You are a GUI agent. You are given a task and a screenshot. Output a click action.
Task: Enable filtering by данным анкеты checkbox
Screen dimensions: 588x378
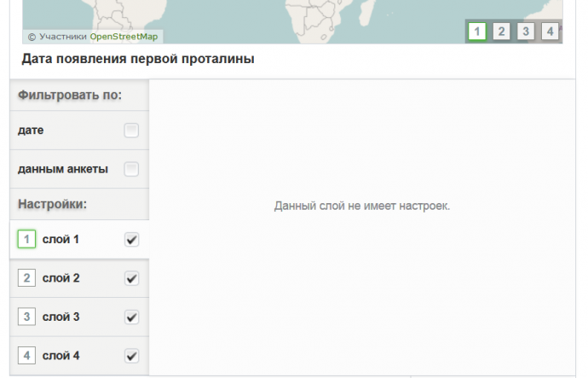click(x=131, y=169)
